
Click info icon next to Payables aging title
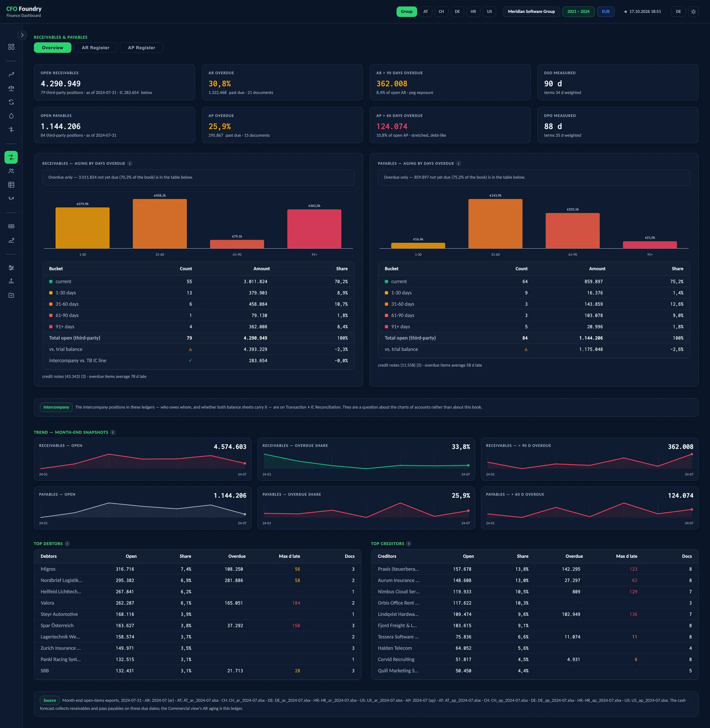459,163
